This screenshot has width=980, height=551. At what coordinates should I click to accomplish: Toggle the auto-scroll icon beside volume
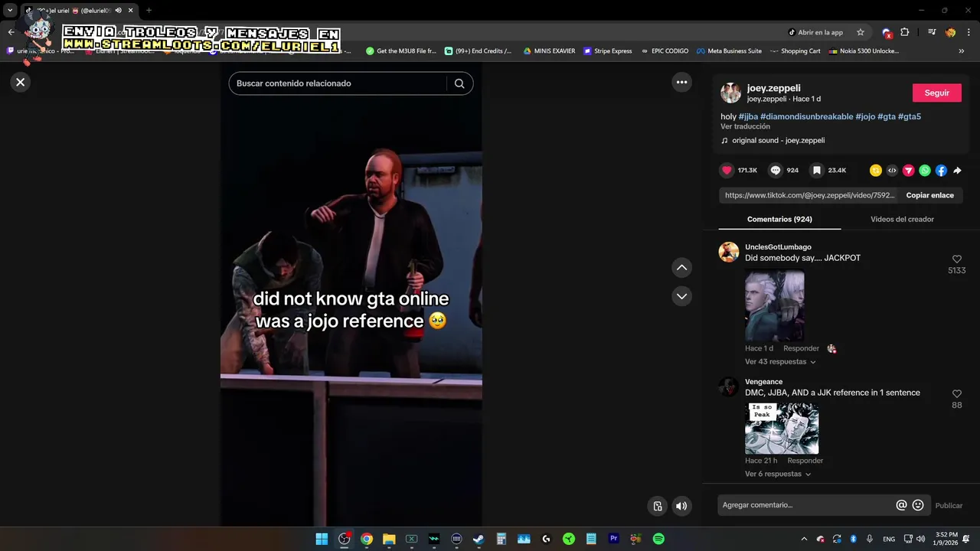tap(657, 506)
